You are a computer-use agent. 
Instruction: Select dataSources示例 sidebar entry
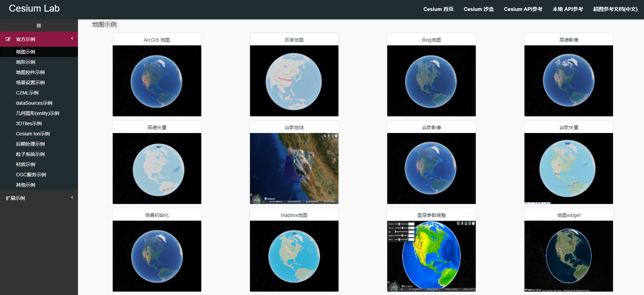tap(34, 103)
